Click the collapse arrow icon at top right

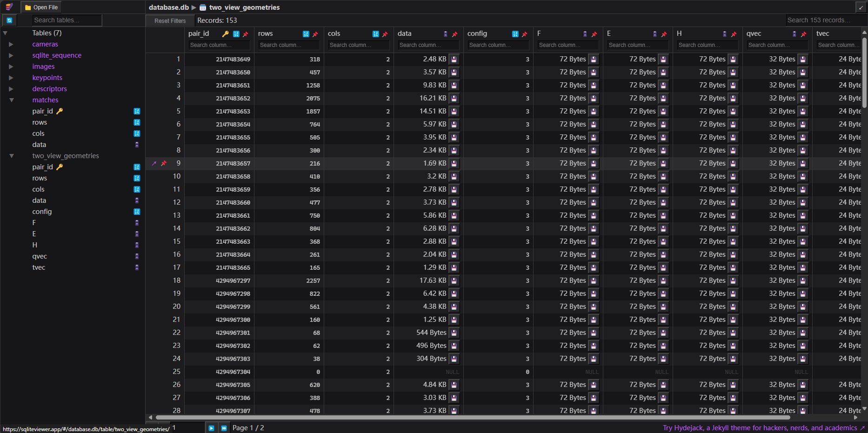pyautogui.click(x=861, y=7)
